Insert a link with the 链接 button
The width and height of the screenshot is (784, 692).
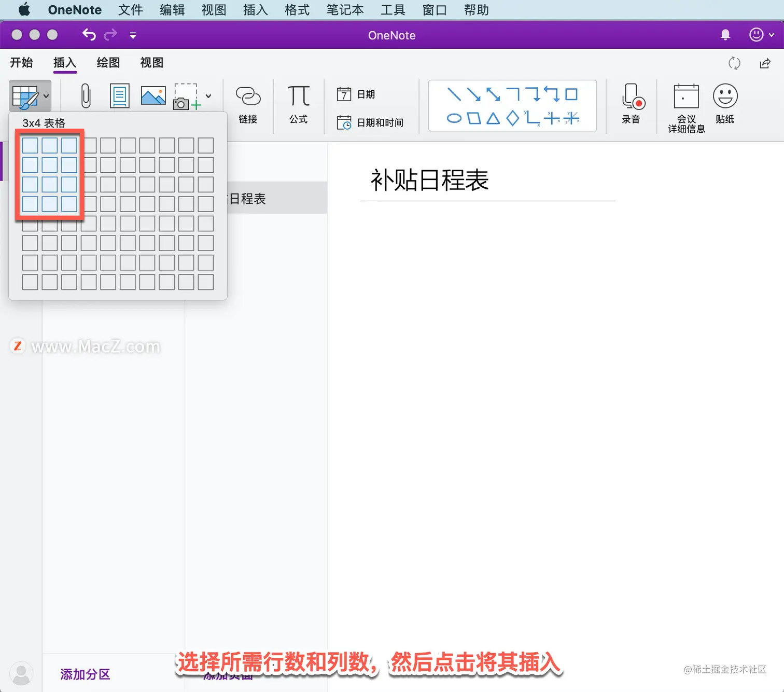(x=248, y=105)
